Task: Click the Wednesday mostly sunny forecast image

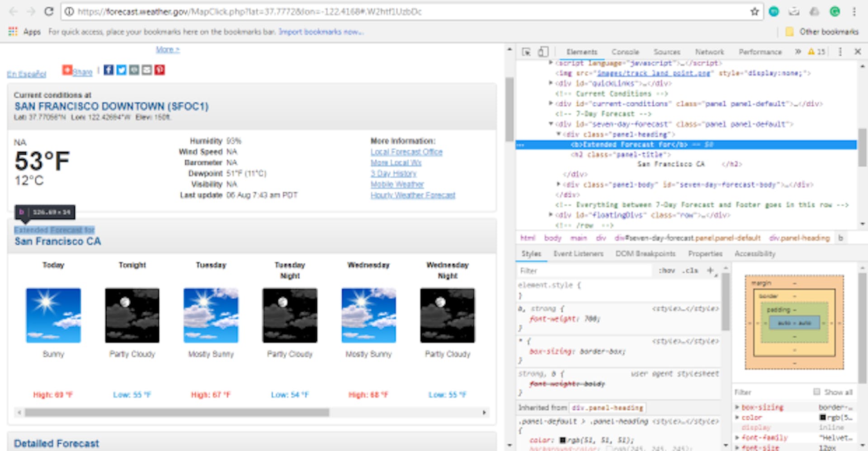Action: click(368, 315)
